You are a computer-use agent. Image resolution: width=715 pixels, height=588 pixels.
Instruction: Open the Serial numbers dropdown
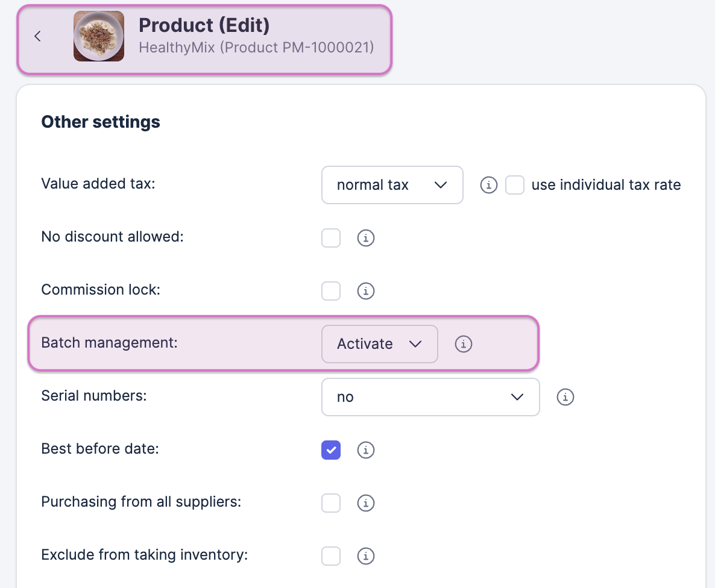tap(430, 397)
